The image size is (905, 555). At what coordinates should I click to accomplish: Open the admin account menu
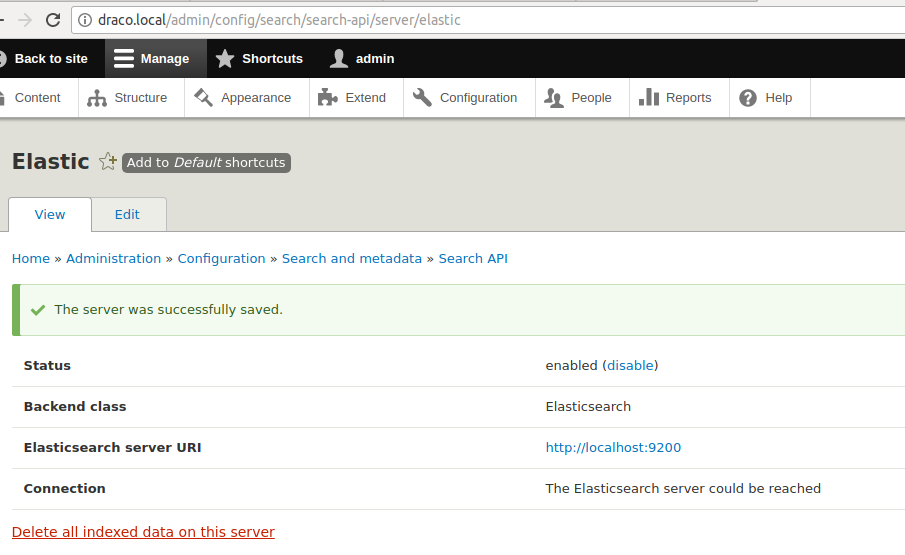[362, 58]
